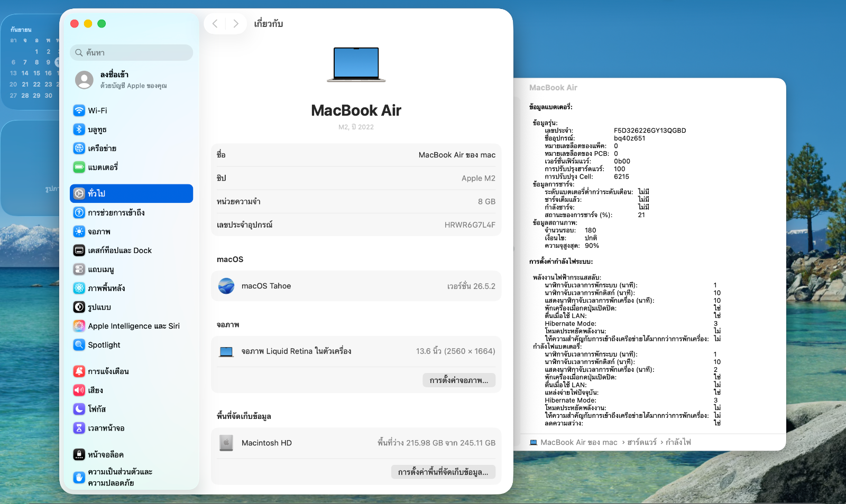Click กำลังไฟ in System Information path bar
846x504 pixels.
(678, 442)
